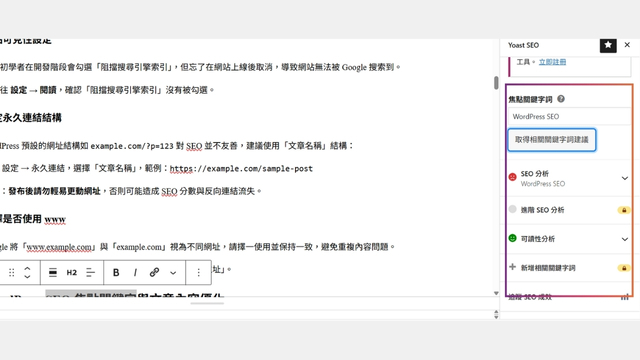Open the block options three-dot menu
Image resolution: width=640 pixels, height=360 pixels.
(198, 272)
